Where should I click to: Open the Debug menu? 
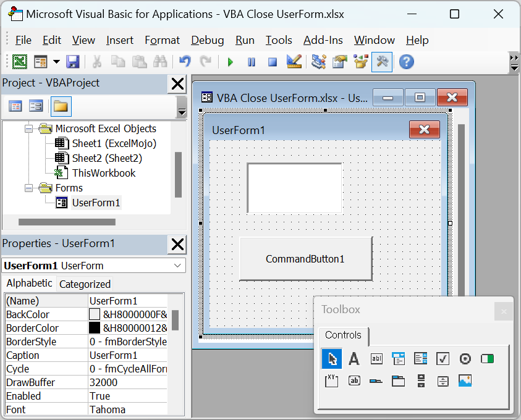(207, 40)
